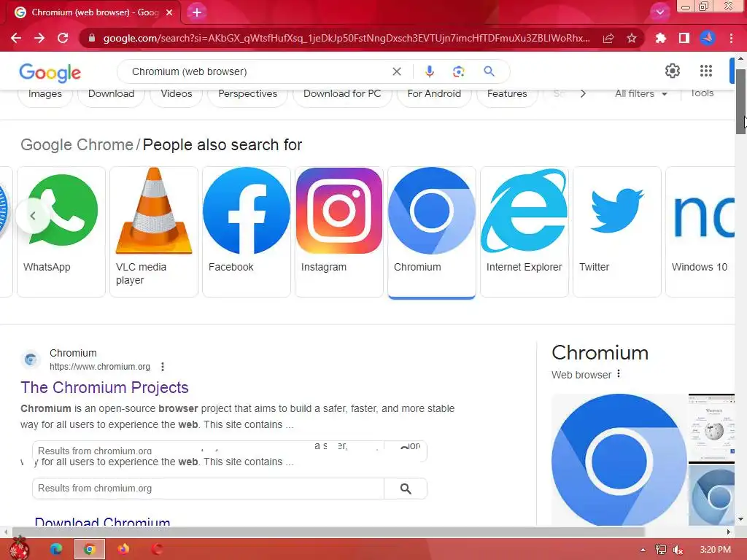Click the network tray icon
747x560 pixels.
(660, 550)
